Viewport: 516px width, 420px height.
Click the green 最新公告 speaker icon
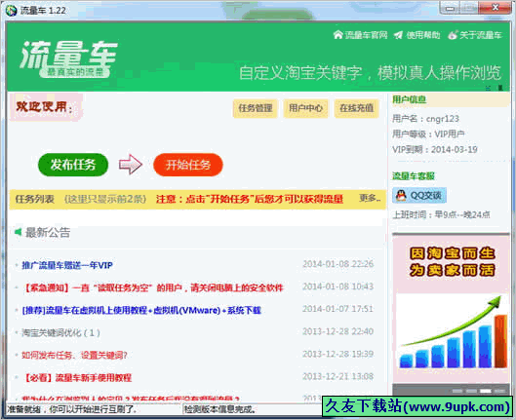pos(19,232)
